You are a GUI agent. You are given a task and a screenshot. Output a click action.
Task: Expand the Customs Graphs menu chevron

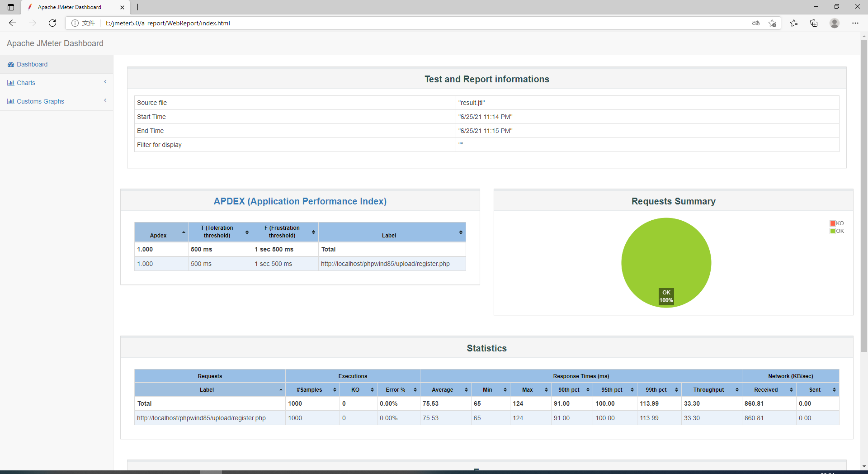click(105, 100)
